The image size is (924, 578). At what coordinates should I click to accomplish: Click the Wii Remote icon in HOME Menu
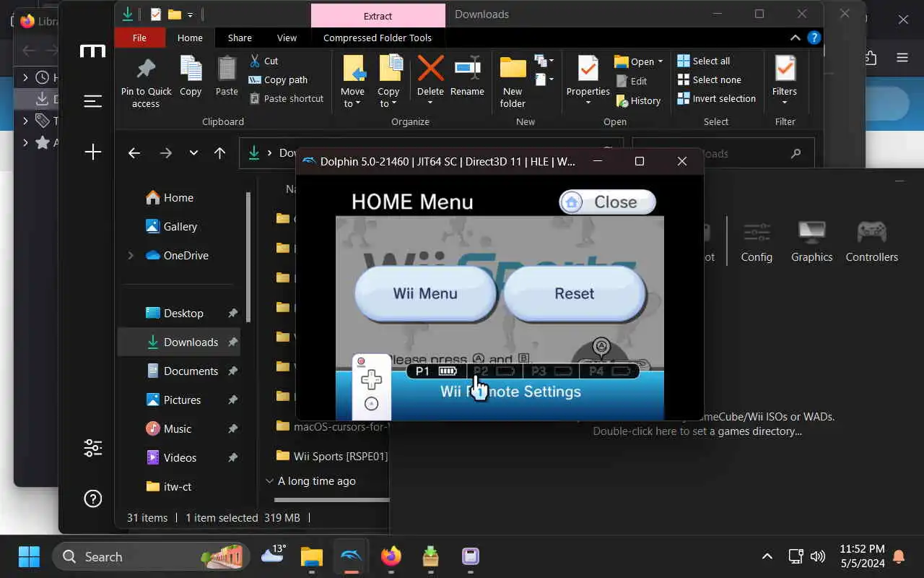[371, 387]
